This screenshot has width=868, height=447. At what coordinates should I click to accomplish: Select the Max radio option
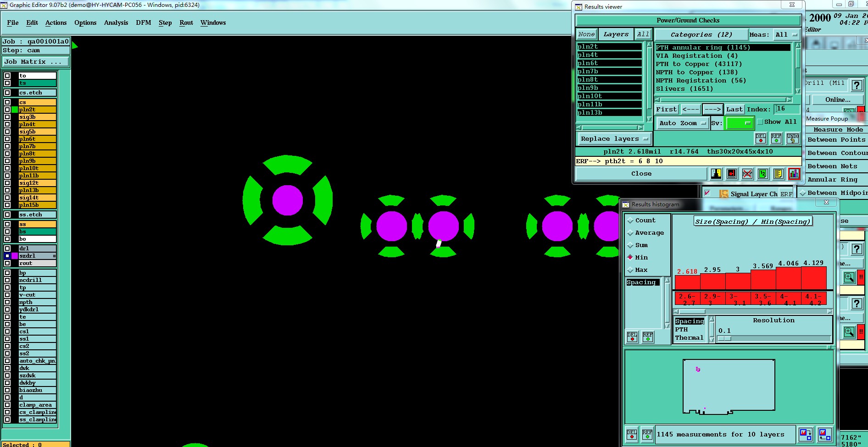pos(630,270)
